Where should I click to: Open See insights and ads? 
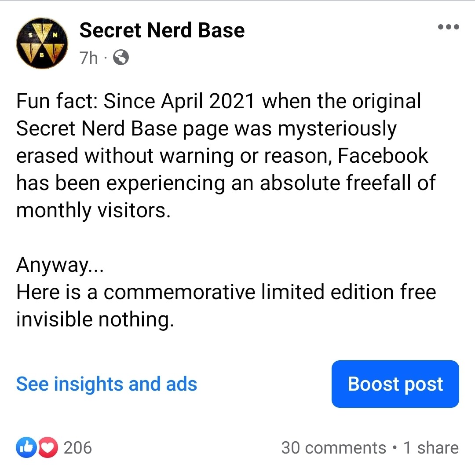[106, 384]
